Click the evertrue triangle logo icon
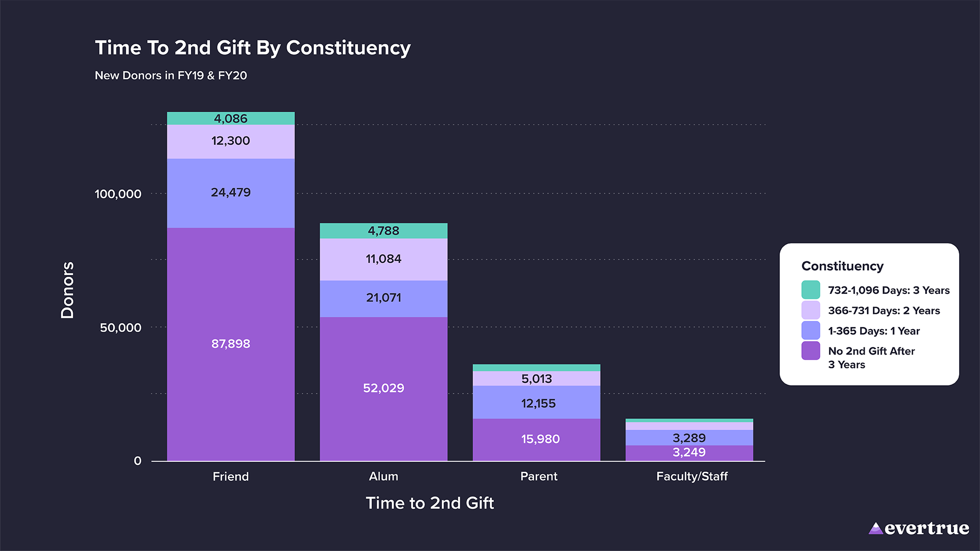The image size is (980, 551). pos(875,529)
